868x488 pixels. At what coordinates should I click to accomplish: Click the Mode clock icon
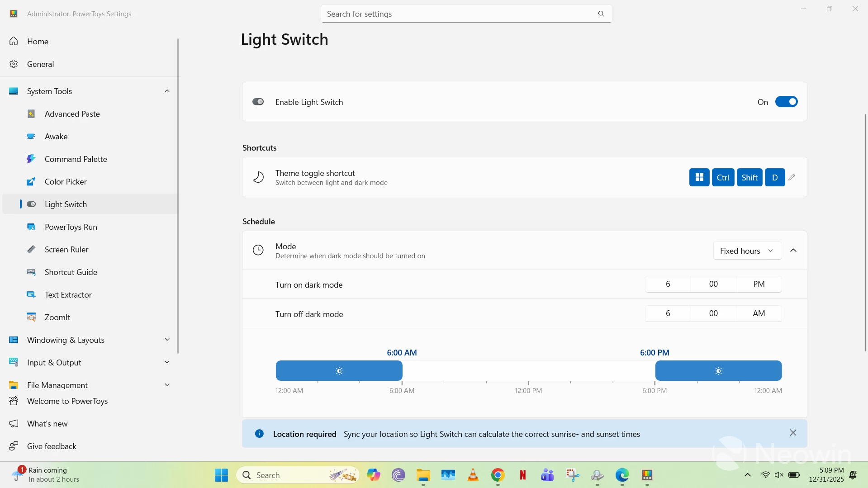258,250
